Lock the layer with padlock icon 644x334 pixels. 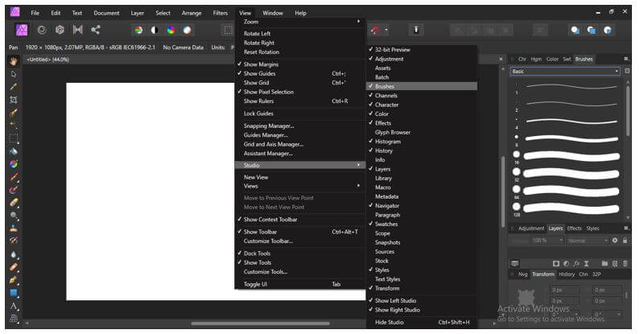pos(625,241)
